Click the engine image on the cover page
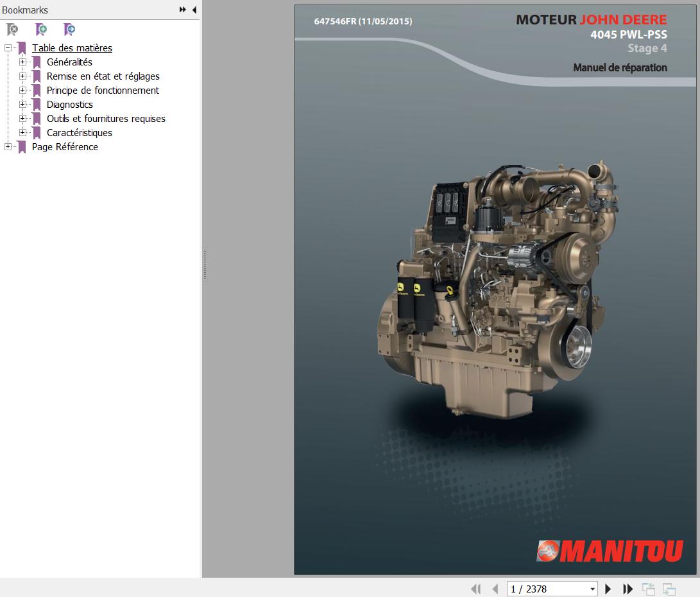 tap(497, 290)
